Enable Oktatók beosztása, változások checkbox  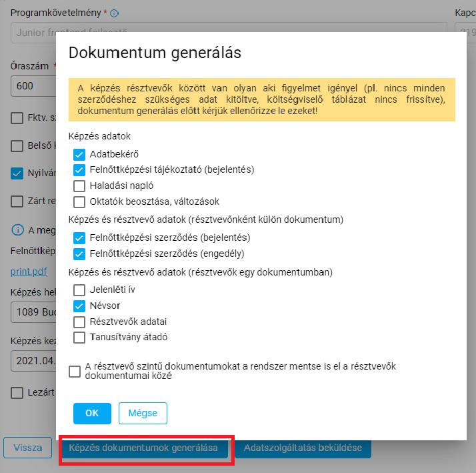click(x=79, y=201)
